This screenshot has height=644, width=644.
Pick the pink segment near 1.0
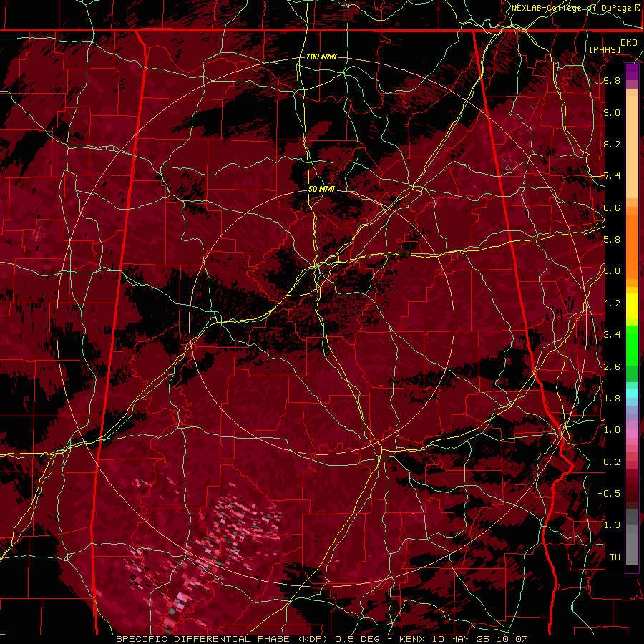[x=632, y=433]
